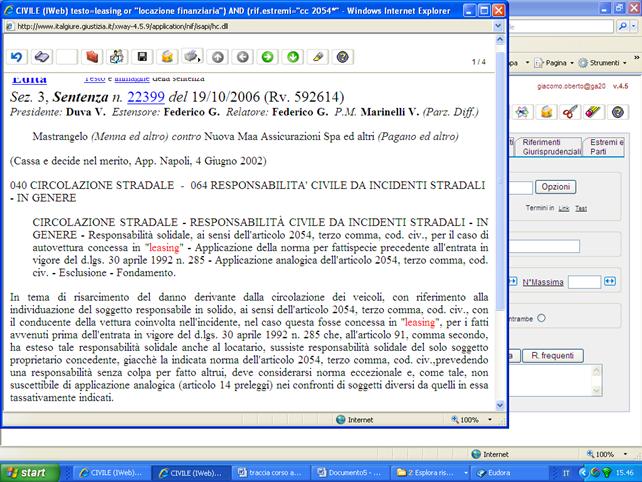Open the zoom 100% dropdown in background window
642x482 pixels.
coord(625,454)
